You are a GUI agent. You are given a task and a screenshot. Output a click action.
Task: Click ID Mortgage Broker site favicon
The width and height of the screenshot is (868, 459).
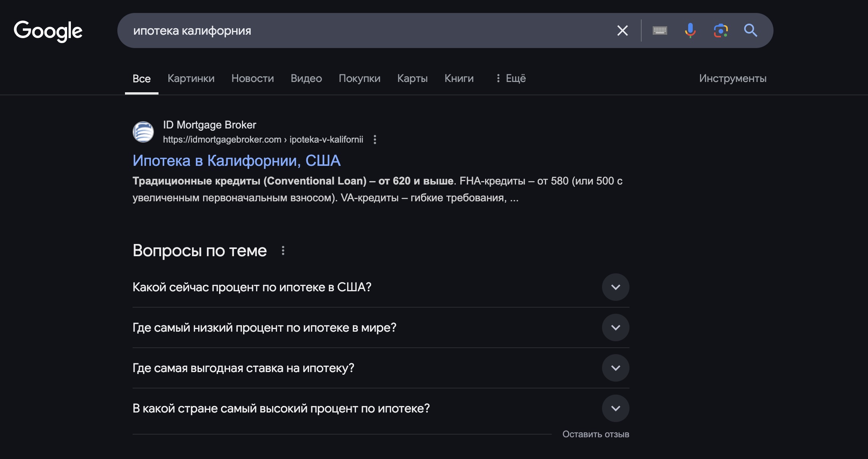pos(143,132)
